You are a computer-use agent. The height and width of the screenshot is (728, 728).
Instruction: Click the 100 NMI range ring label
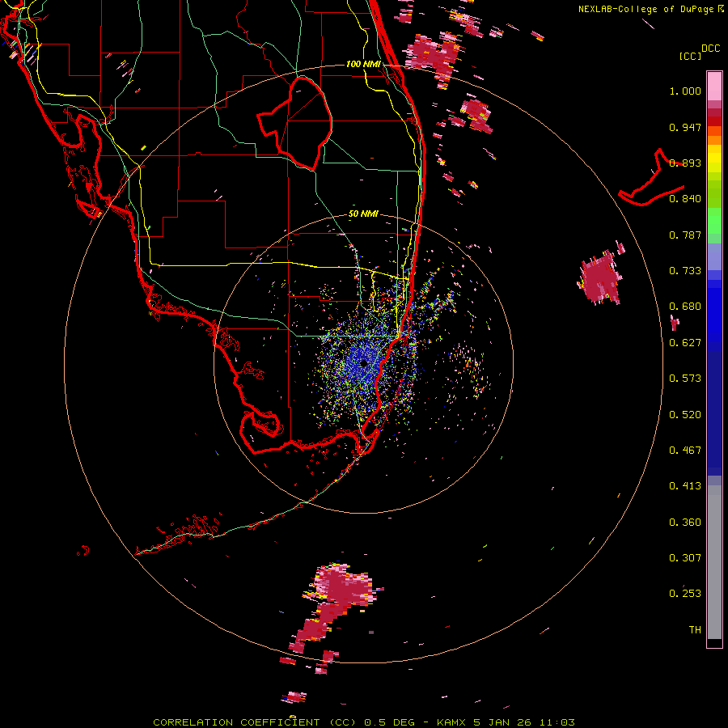tap(363, 64)
